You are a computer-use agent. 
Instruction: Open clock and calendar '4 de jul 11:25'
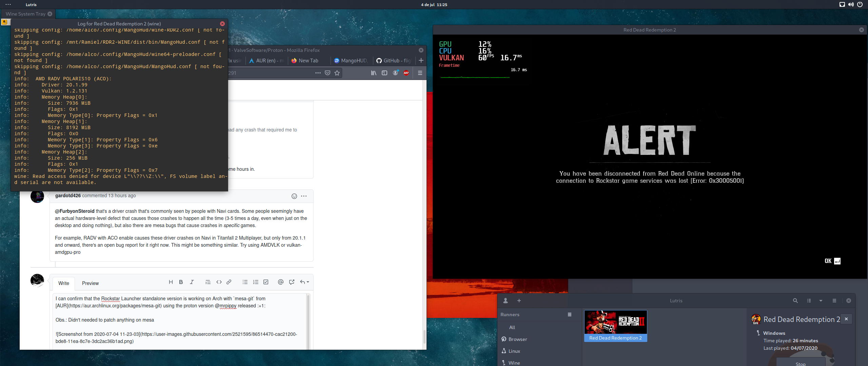click(434, 4)
